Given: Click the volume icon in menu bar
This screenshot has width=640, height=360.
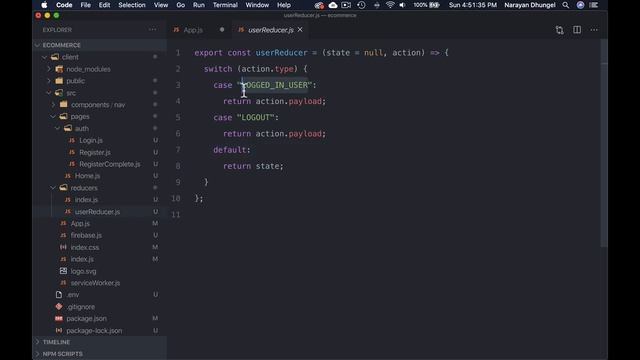Looking at the screenshot, I should coord(402,5).
